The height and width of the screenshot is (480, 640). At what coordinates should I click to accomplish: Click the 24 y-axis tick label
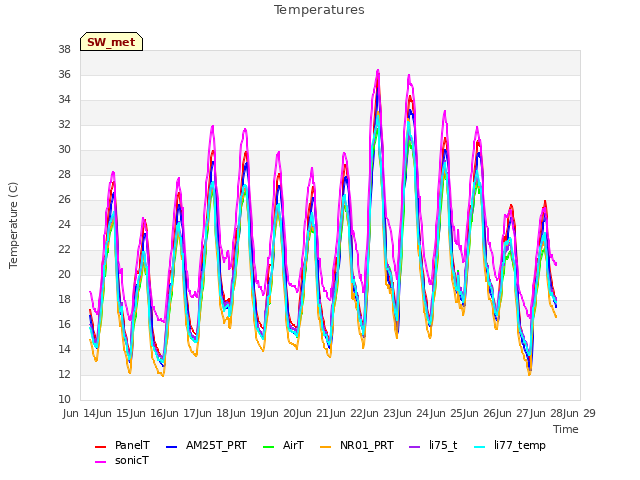tap(64, 224)
